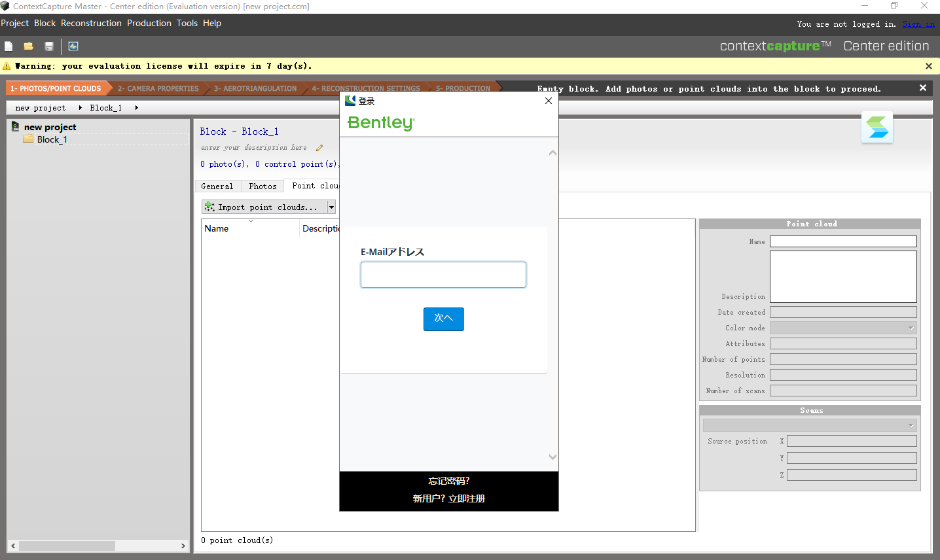
Task: Close the 'Empty block' message bar
Action: (923, 88)
